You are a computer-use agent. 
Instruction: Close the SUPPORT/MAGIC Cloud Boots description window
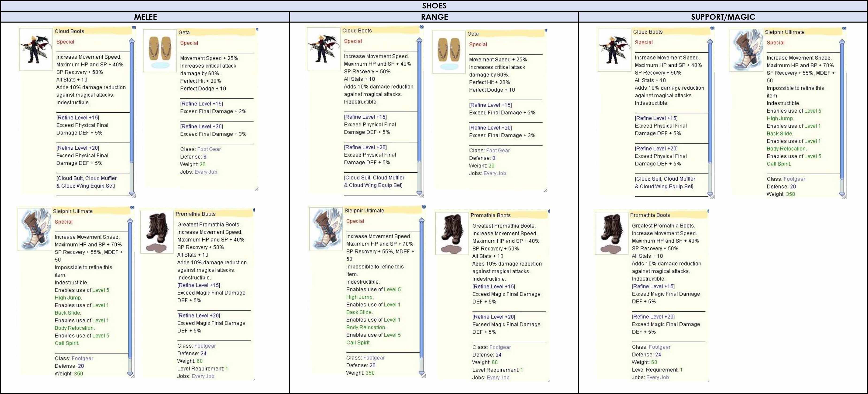pos(712,28)
